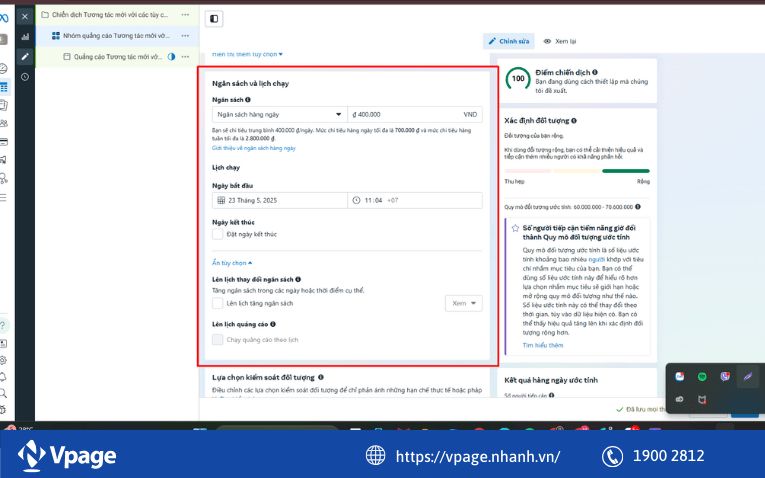Click info icon next to Xác định đối tượng
Image resolution: width=765 pixels, height=478 pixels.
click(574, 120)
